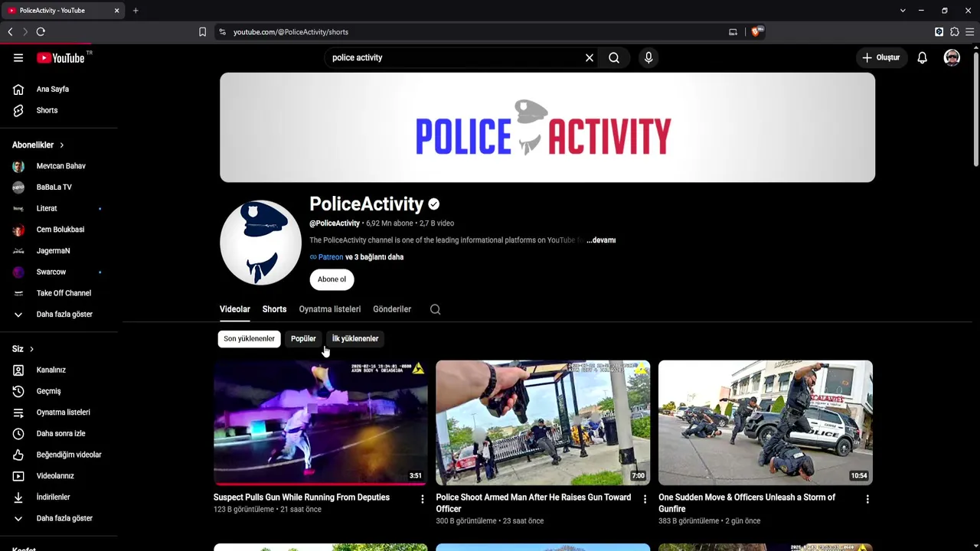Reload the page in the browser
This screenshot has height=551, width=980.
tap(41, 32)
